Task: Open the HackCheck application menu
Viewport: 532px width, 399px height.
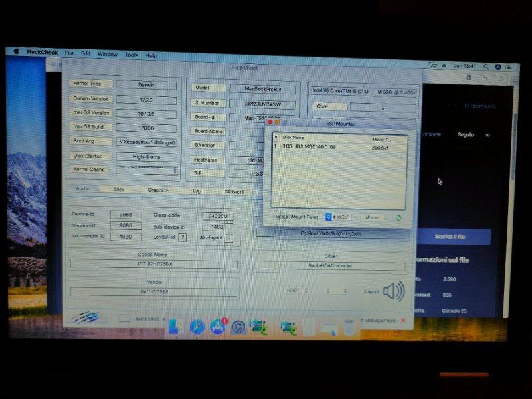Action: point(42,52)
